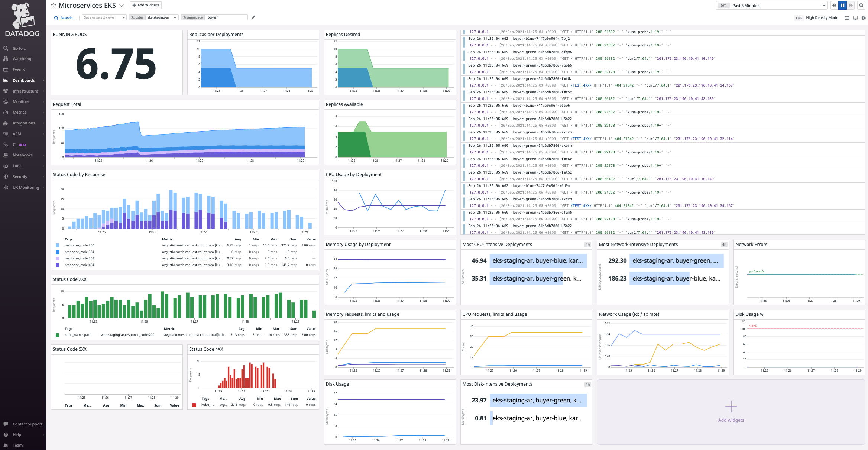868x450 pixels.
Task: Click the TV mode monitor icon
Action: (x=855, y=18)
